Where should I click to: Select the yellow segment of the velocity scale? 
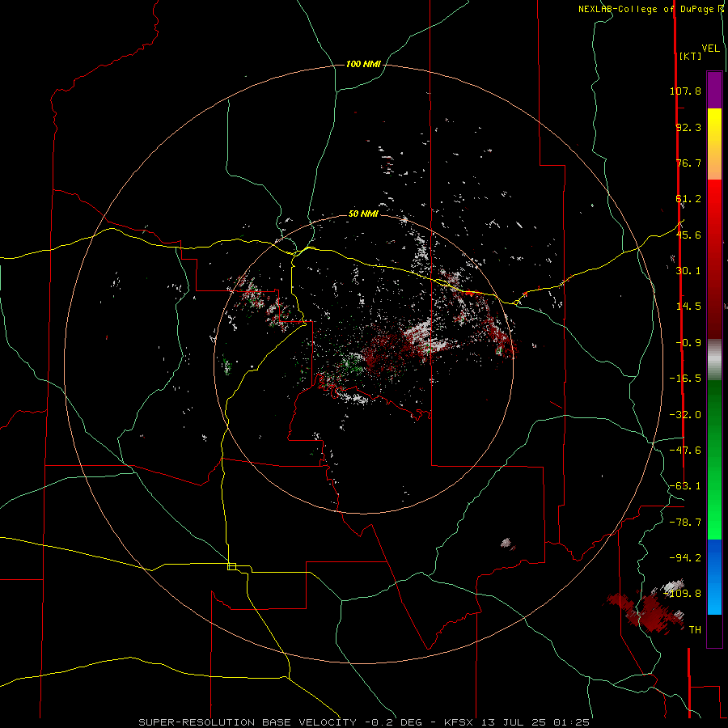point(714,125)
